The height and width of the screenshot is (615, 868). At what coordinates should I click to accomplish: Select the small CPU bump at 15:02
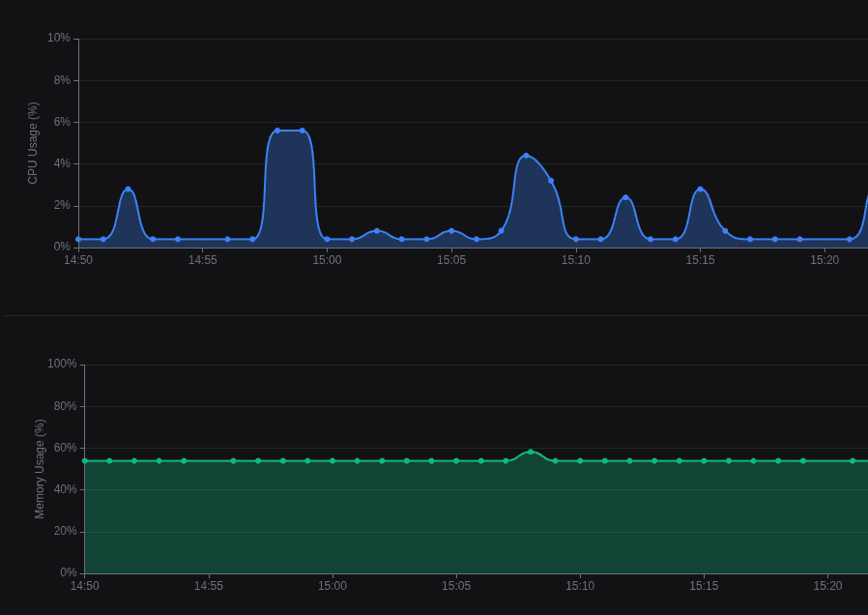tap(377, 230)
